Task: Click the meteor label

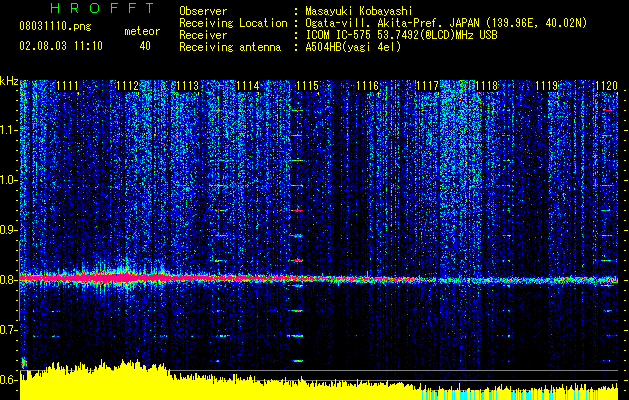Action: [142, 31]
